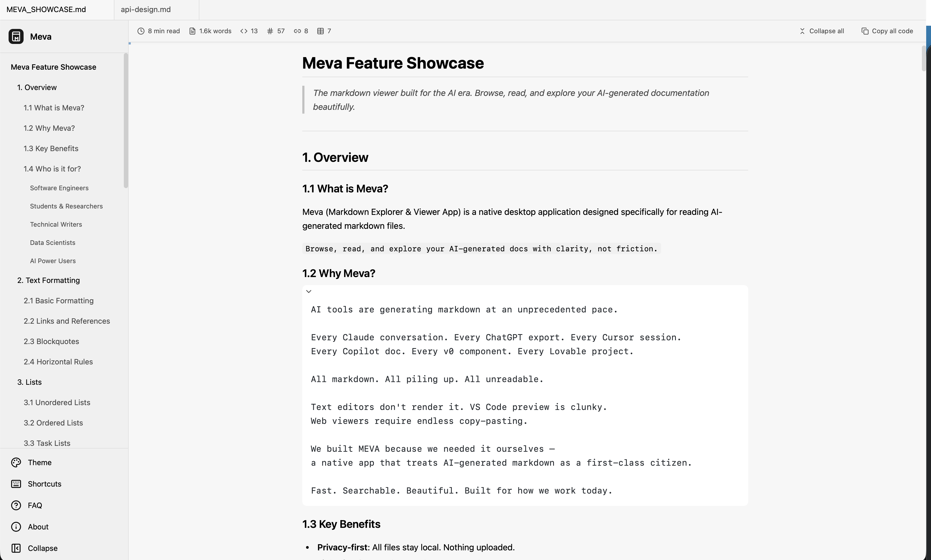Select the MEVA_SHOWCASE.md tab

click(x=46, y=9)
